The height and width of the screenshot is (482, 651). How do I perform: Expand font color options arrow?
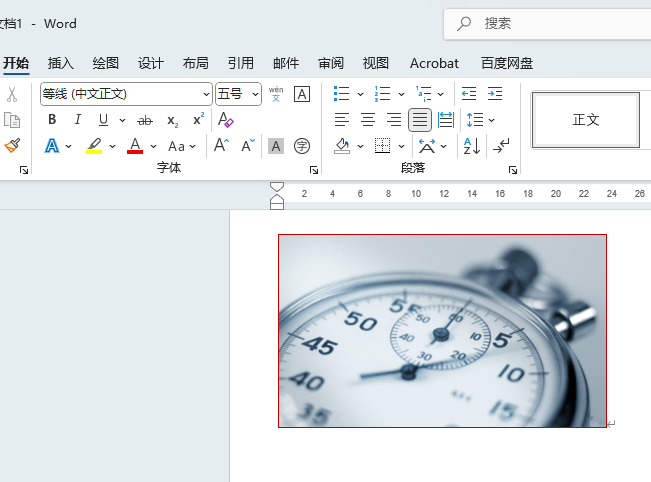click(x=154, y=147)
